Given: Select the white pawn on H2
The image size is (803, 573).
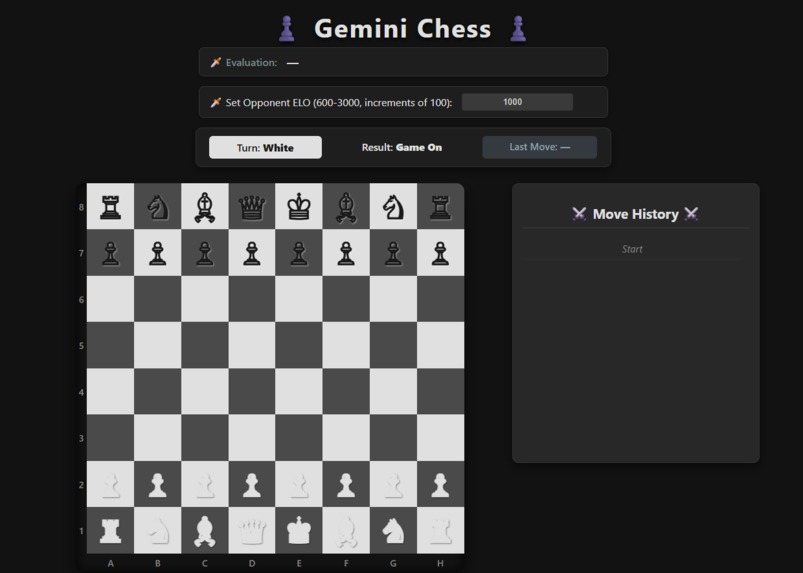Looking at the screenshot, I should tap(440, 485).
